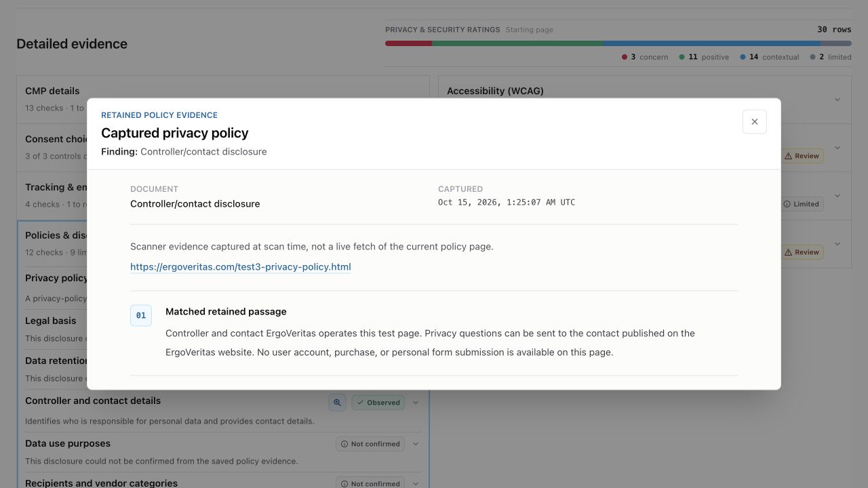Click the 'Data retention' row title
Screen dimensions: 868x488
57,361
